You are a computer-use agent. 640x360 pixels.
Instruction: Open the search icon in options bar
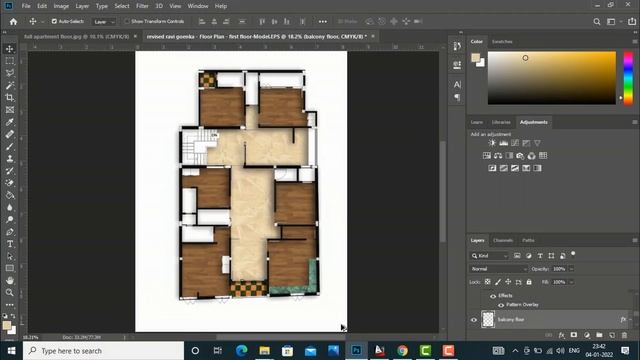[597, 22]
